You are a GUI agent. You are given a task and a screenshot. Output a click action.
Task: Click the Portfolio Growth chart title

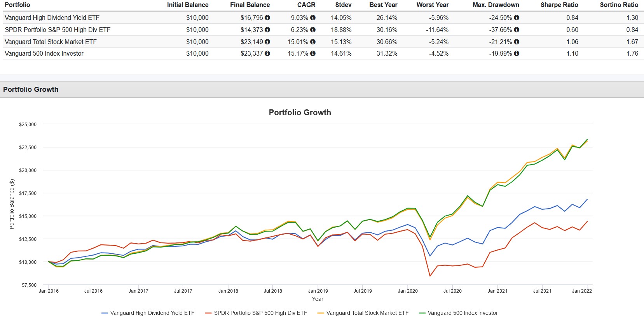click(x=300, y=112)
